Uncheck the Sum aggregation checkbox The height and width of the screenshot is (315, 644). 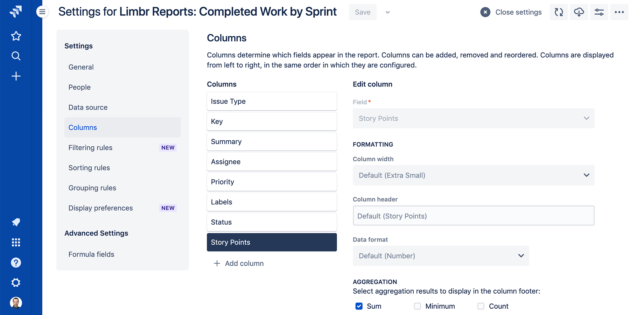click(x=359, y=306)
